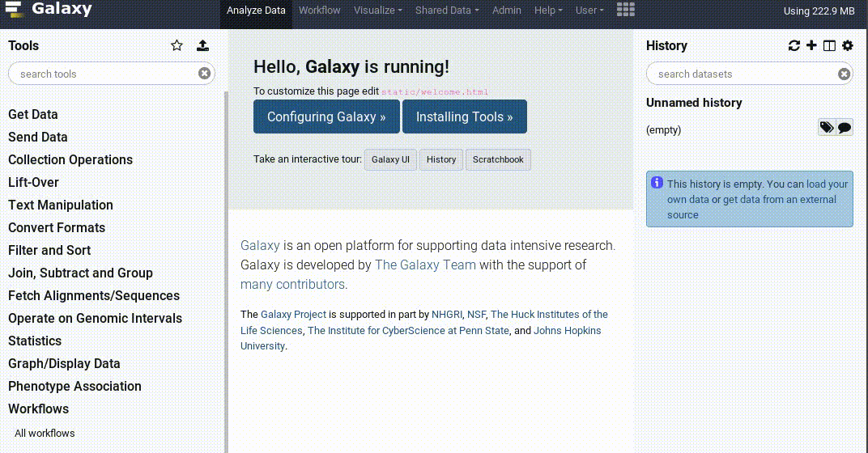This screenshot has height=453, width=868.
Task: Open the Workflow menu item
Action: pyautogui.click(x=319, y=11)
